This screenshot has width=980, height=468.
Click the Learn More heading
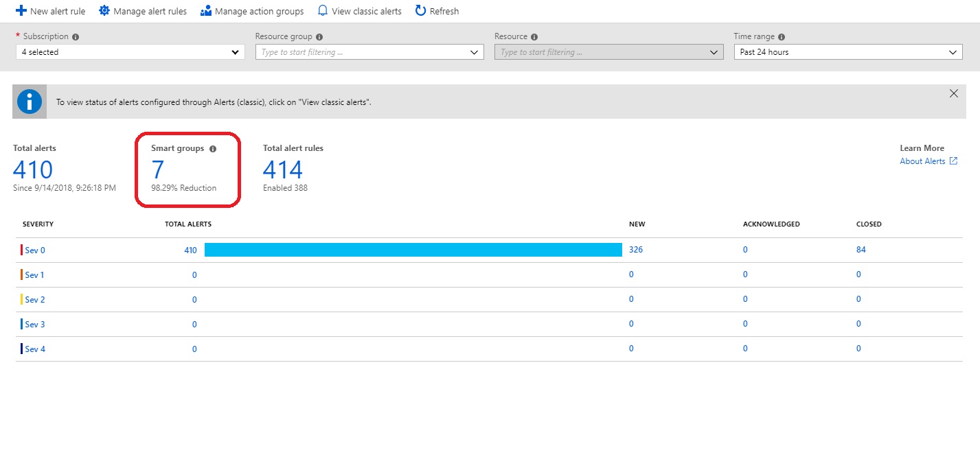(922, 148)
